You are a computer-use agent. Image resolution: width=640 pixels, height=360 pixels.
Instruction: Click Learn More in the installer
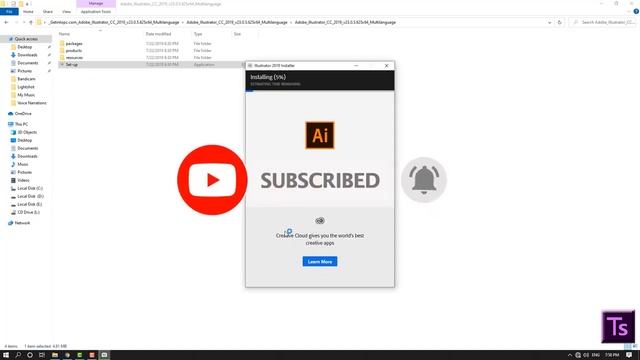click(320, 261)
